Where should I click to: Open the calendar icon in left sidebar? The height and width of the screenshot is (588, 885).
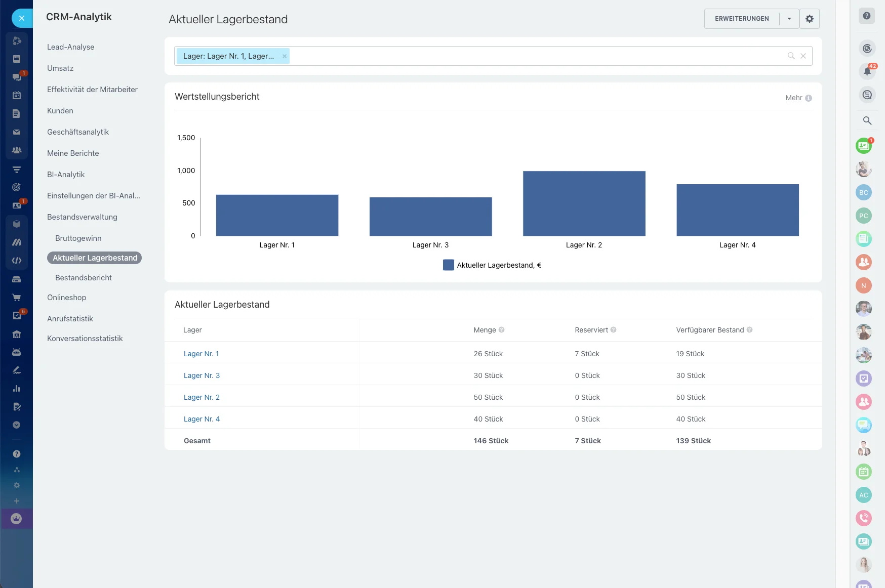click(17, 95)
